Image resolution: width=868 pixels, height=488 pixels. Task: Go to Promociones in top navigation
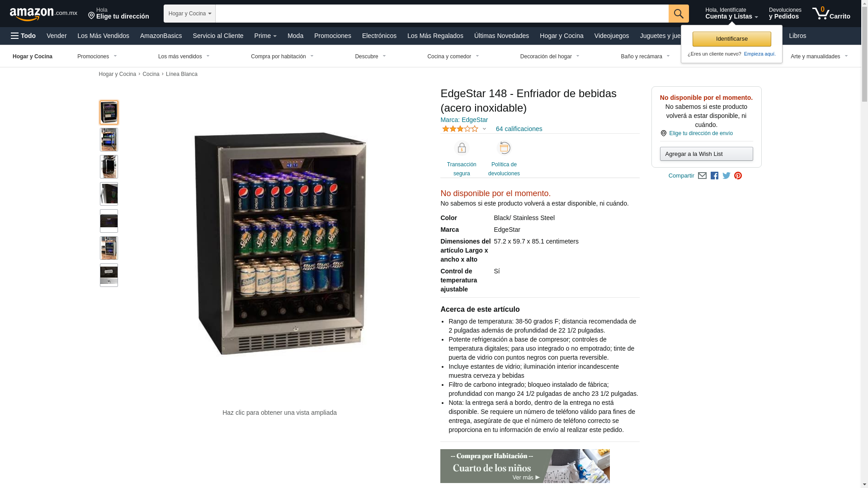coord(333,36)
